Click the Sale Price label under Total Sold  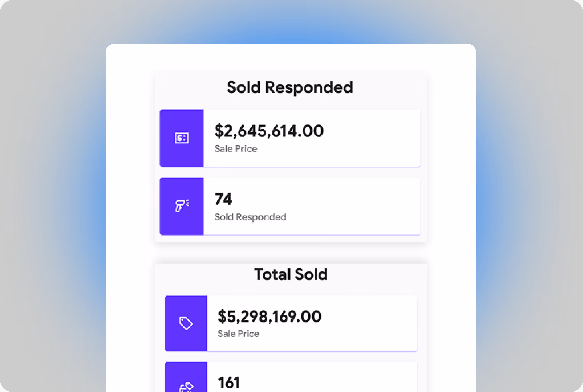[x=238, y=334]
